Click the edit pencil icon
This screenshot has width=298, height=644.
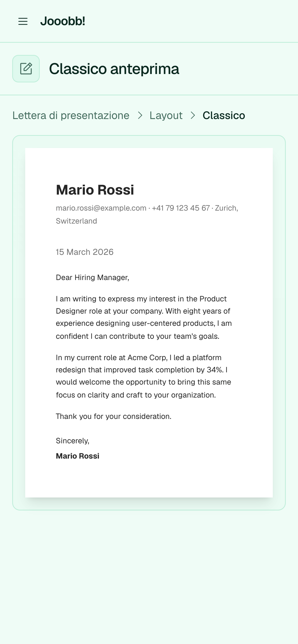[x=26, y=69]
